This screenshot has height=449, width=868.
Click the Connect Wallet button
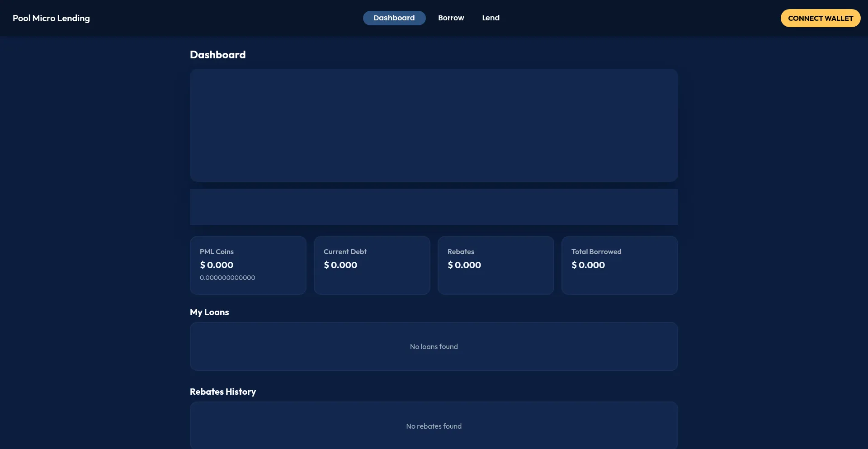click(820, 18)
